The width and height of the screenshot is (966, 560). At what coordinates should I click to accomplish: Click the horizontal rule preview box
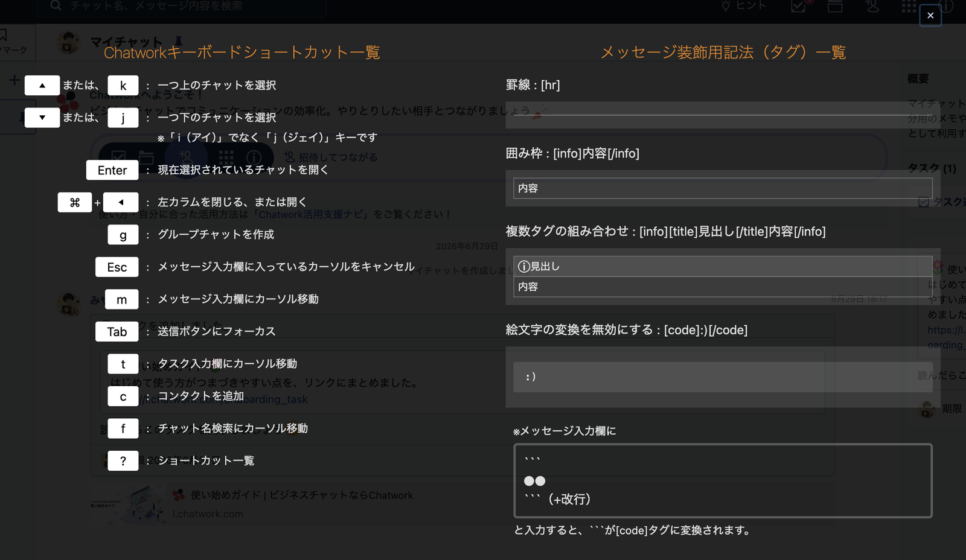pyautogui.click(x=723, y=115)
